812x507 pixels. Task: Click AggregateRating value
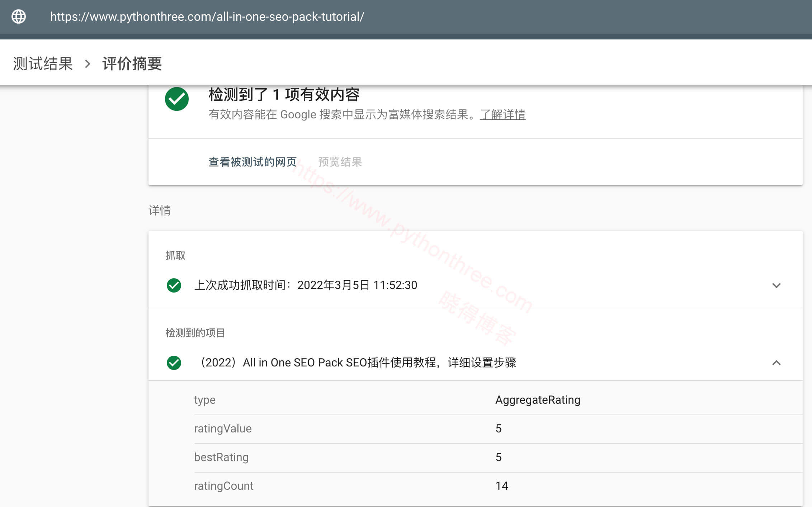coord(538,400)
